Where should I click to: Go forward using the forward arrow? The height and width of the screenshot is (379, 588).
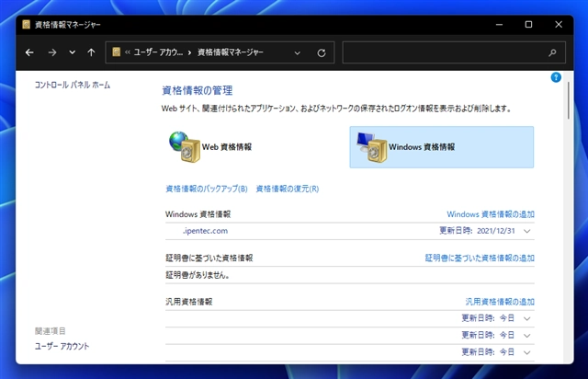pyautogui.click(x=52, y=52)
